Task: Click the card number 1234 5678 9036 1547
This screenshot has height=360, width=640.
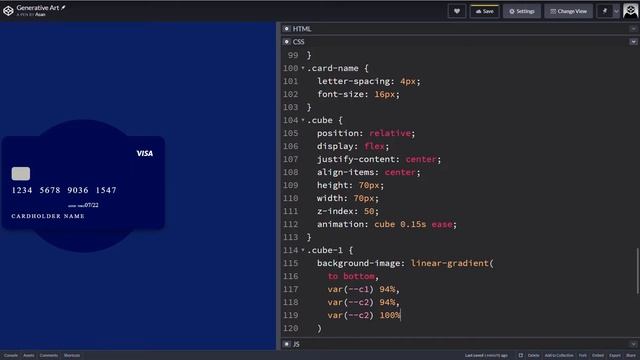Action: (64, 190)
